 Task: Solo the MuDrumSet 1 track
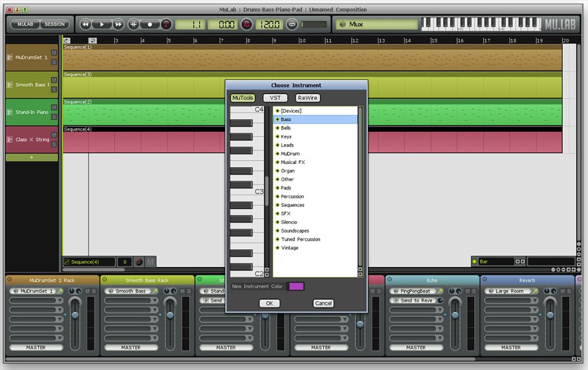54,62
